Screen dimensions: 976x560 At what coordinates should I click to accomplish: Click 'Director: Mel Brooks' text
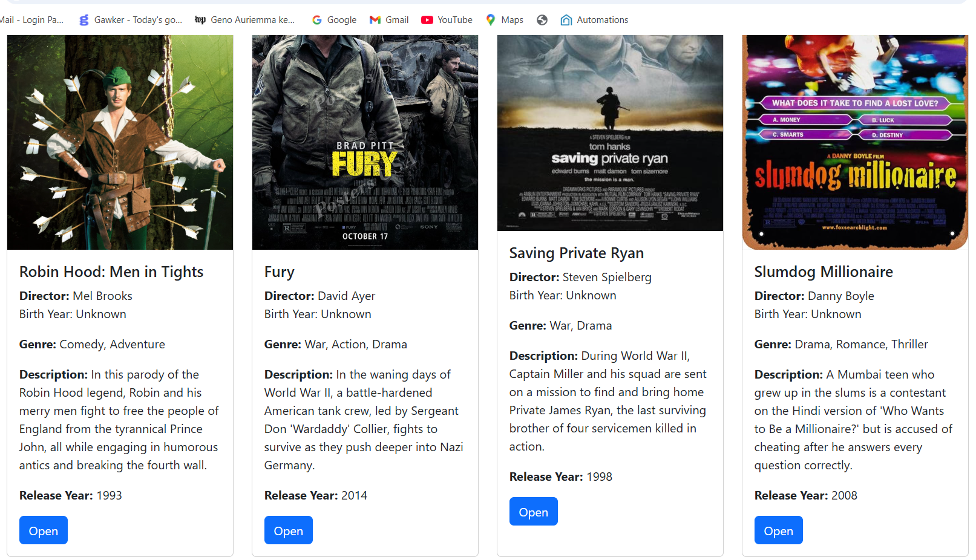click(76, 296)
